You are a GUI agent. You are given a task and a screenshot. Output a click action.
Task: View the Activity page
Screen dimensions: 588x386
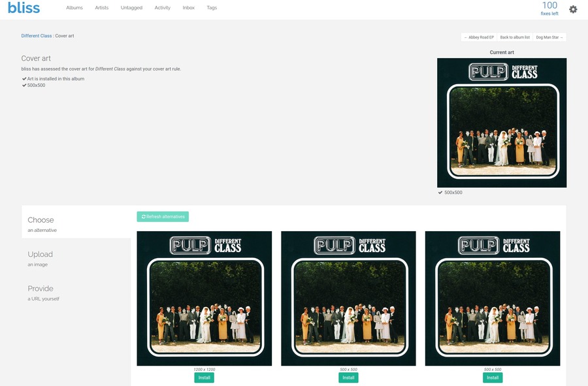(163, 7)
